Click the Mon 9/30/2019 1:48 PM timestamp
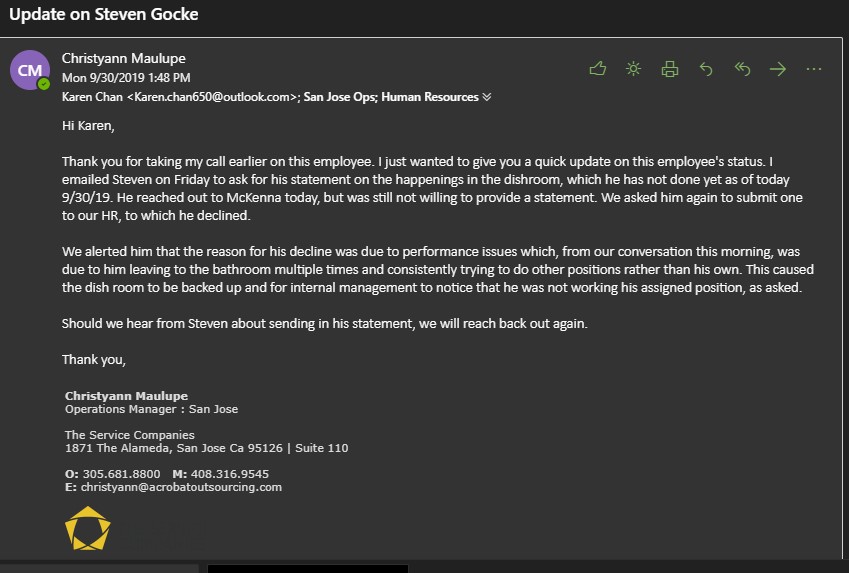The width and height of the screenshot is (849, 573). 126,77
